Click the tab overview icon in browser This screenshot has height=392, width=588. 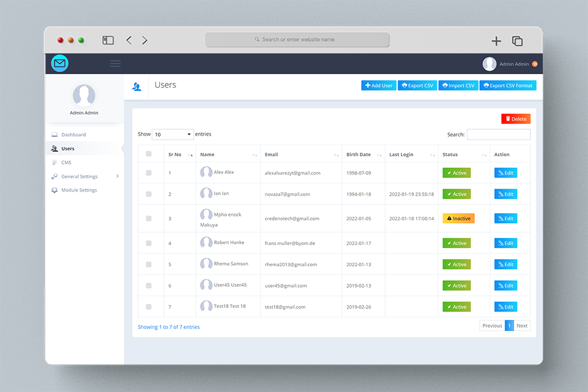click(517, 41)
